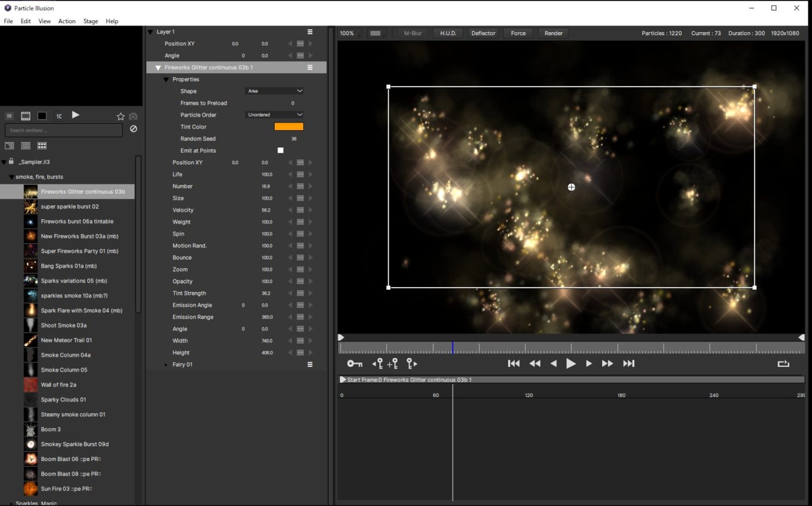Switch emitter library to grid view
The width and height of the screenshot is (812, 506).
point(42,146)
